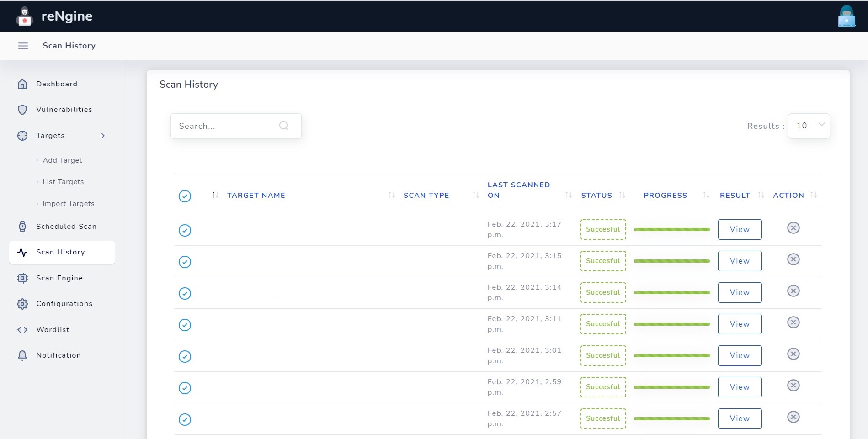Go to Add Target

[62, 160]
